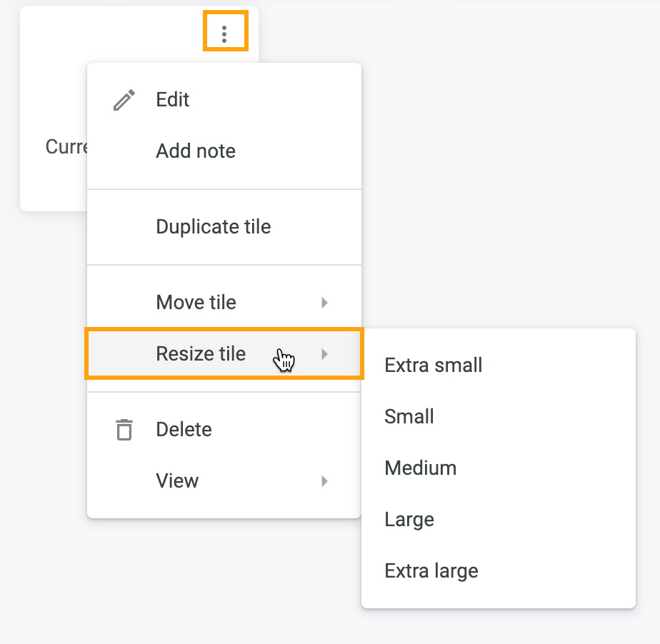Select the Resize tile menu entry
Image resolution: width=660 pixels, height=644 pixels.
point(224,353)
